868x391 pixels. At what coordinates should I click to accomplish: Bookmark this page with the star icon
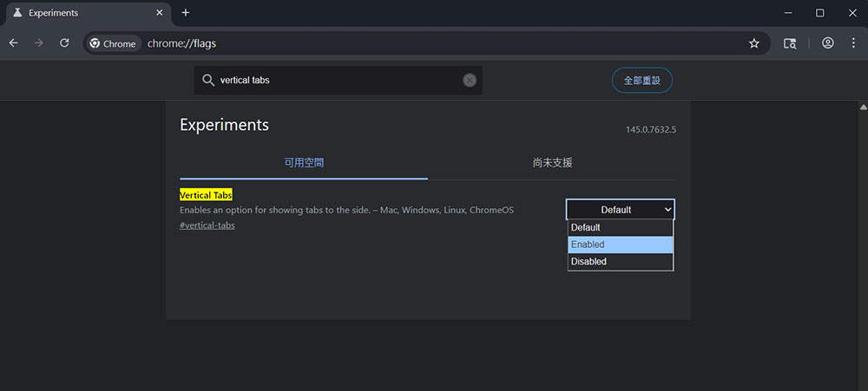[x=753, y=43]
